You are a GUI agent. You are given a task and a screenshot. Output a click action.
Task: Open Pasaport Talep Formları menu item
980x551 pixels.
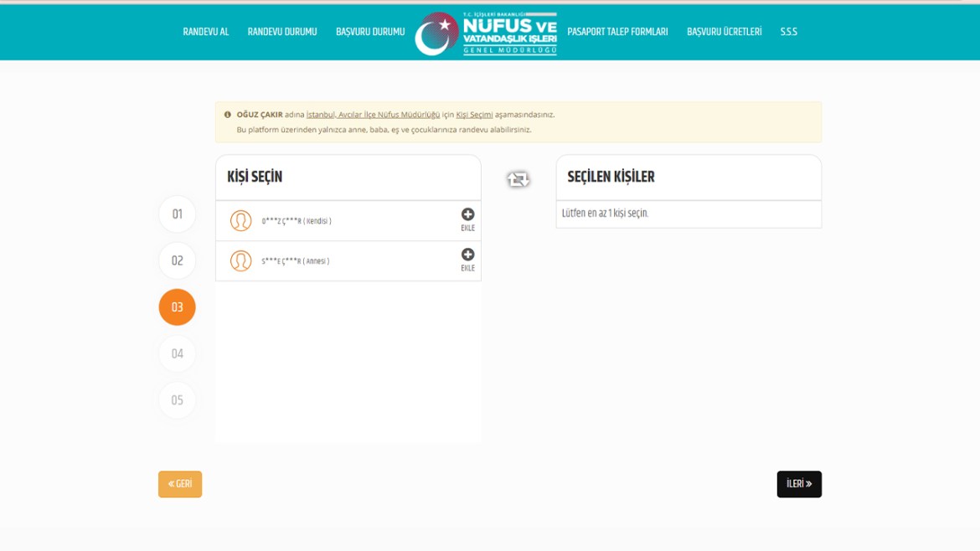point(617,33)
